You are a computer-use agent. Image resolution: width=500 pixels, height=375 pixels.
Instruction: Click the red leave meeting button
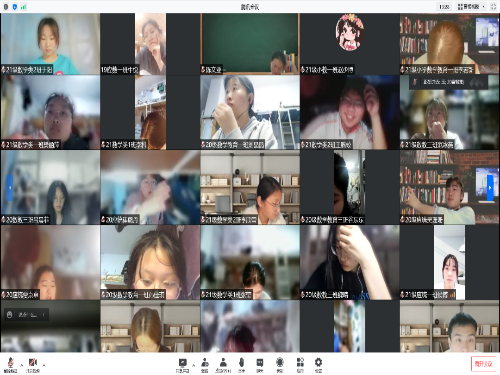[483, 364]
